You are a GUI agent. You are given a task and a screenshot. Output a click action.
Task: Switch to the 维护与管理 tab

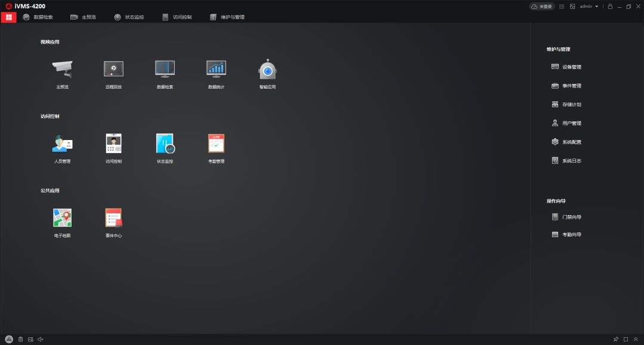227,17
